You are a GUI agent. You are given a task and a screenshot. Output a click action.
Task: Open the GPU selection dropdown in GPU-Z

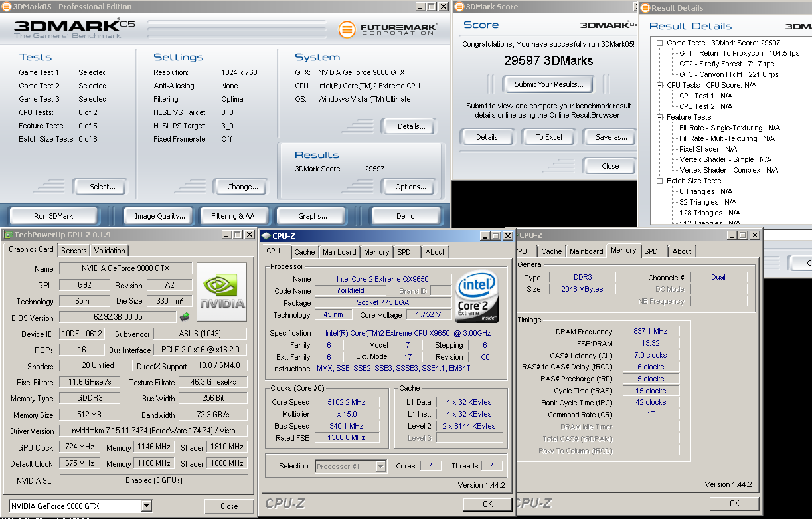(x=146, y=506)
